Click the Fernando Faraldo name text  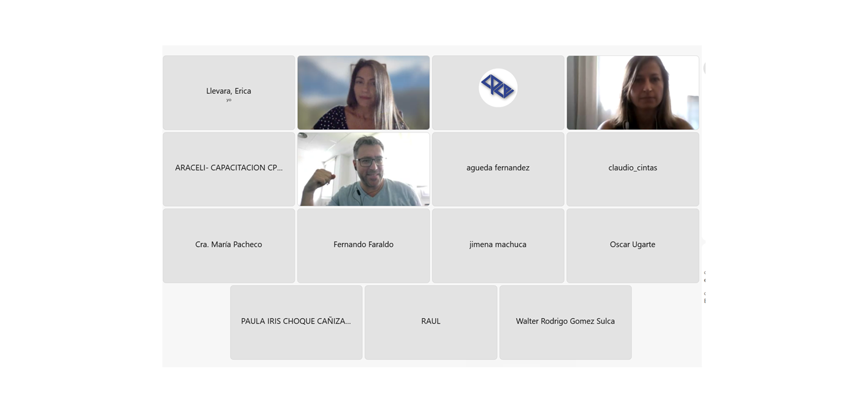364,244
